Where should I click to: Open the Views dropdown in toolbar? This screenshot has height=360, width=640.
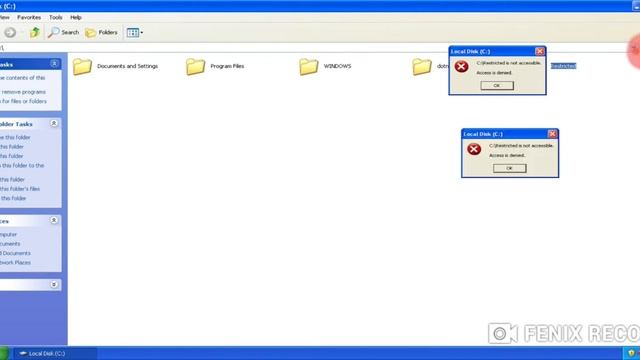click(135, 33)
